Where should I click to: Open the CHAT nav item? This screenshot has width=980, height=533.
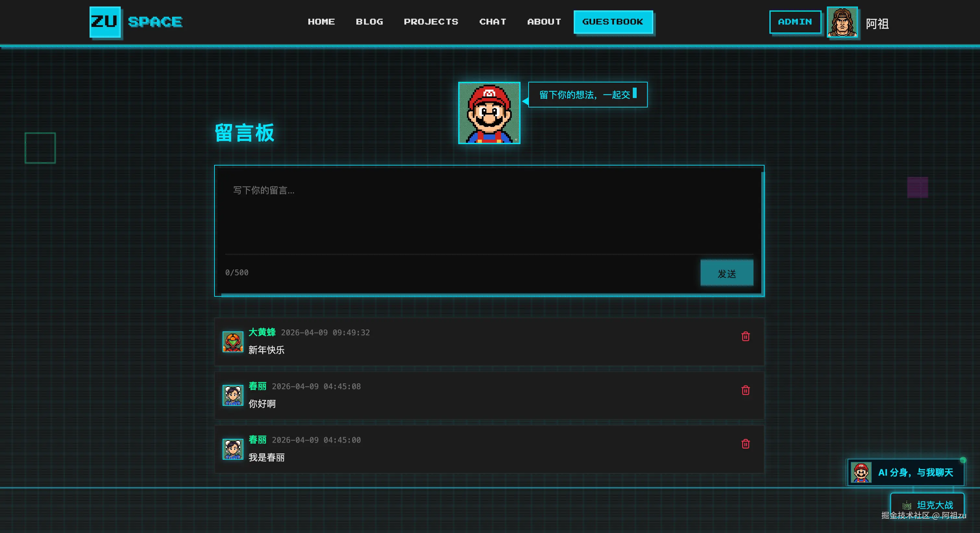492,22
